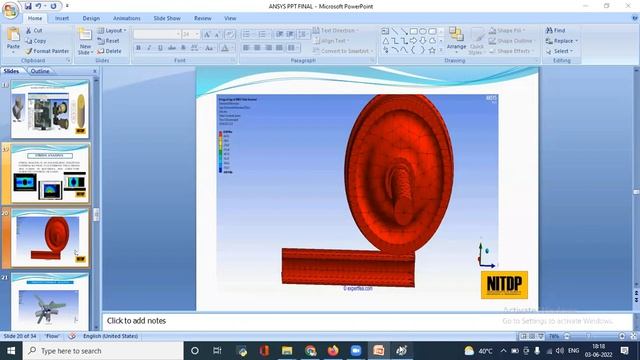The image size is (640, 360).
Task: Open the Select dropdown
Action: pos(572,51)
